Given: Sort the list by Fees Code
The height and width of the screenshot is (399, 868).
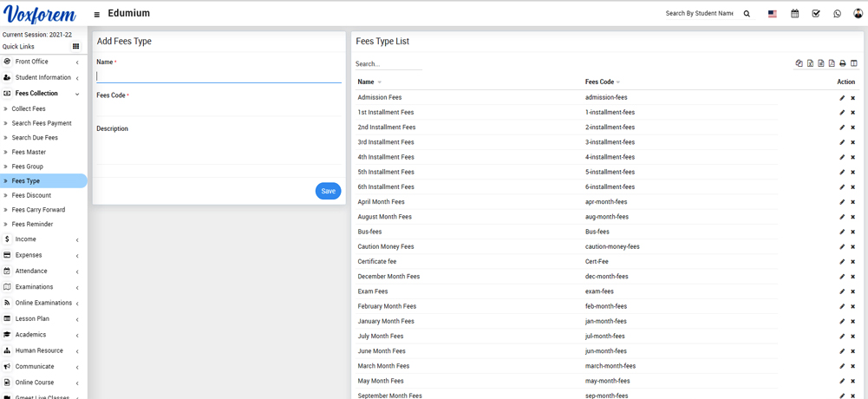Looking at the screenshot, I should pyautogui.click(x=602, y=82).
